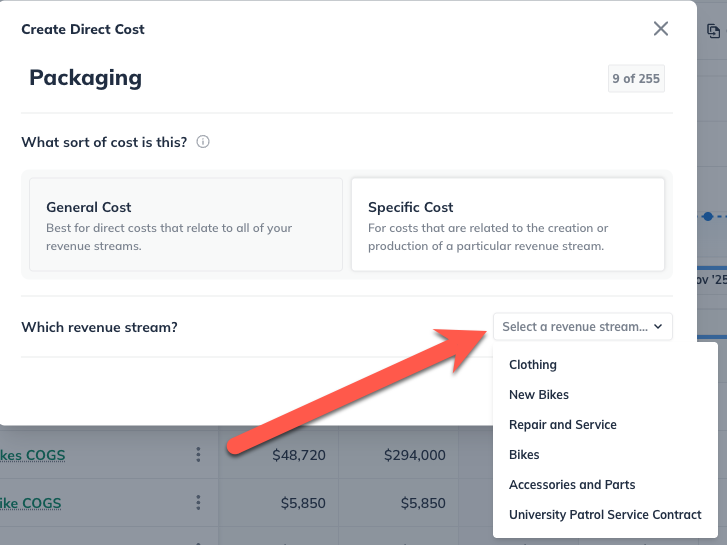Click the chart data point behind dialog
This screenshot has height=545, width=727.
coord(708,217)
